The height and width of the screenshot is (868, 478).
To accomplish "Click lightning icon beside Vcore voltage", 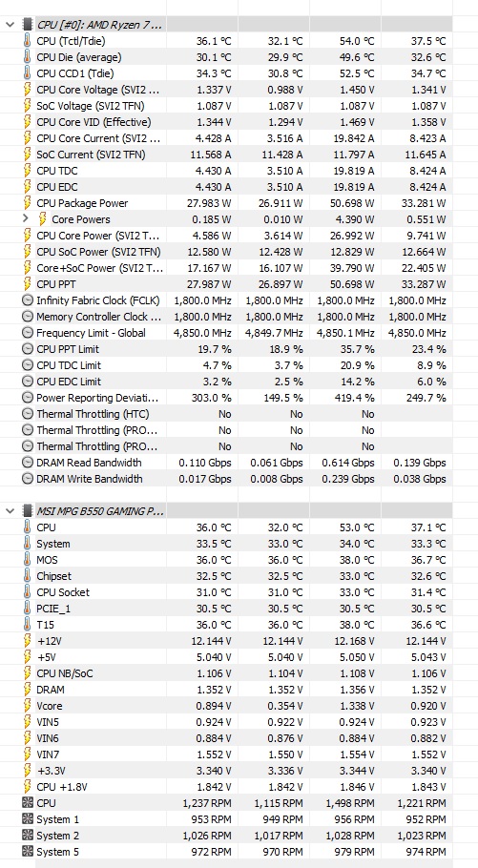I will [27, 706].
